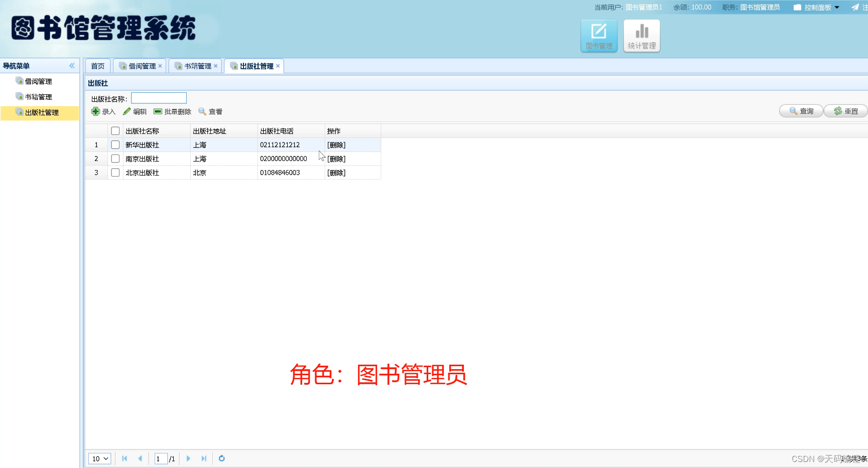868x468 pixels.
Task: Focus the 出版社名称 search field
Action: click(x=159, y=98)
